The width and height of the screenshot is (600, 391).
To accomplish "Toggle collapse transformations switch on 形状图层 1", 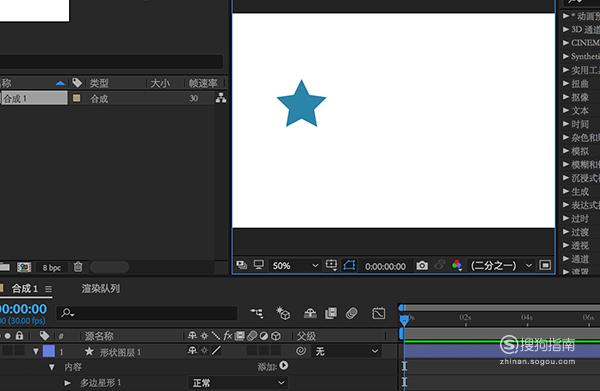I will click(x=205, y=350).
